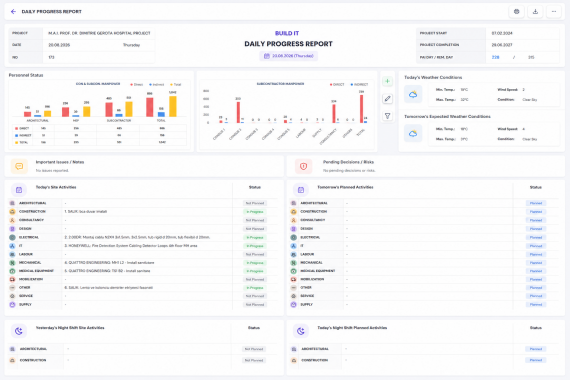Viewport: 570px width, 380px height.
Task: Go back using the header back arrow
Action: [x=13, y=12]
